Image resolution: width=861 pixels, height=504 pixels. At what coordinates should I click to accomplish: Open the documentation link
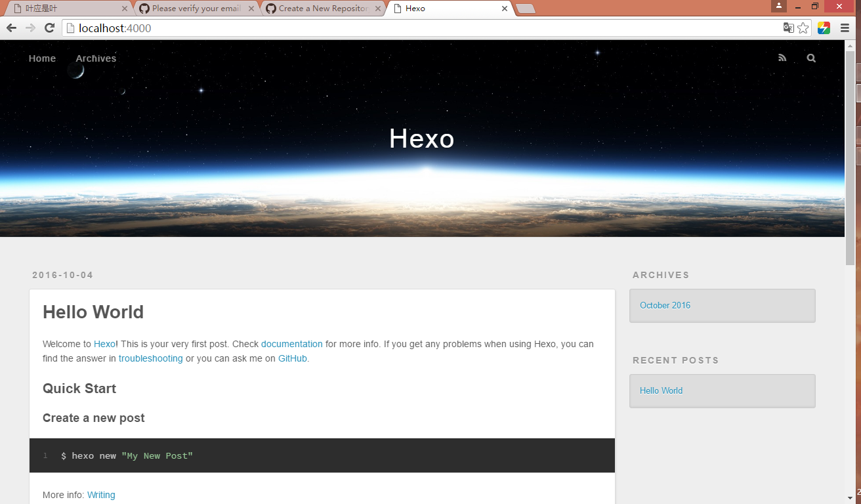click(292, 344)
